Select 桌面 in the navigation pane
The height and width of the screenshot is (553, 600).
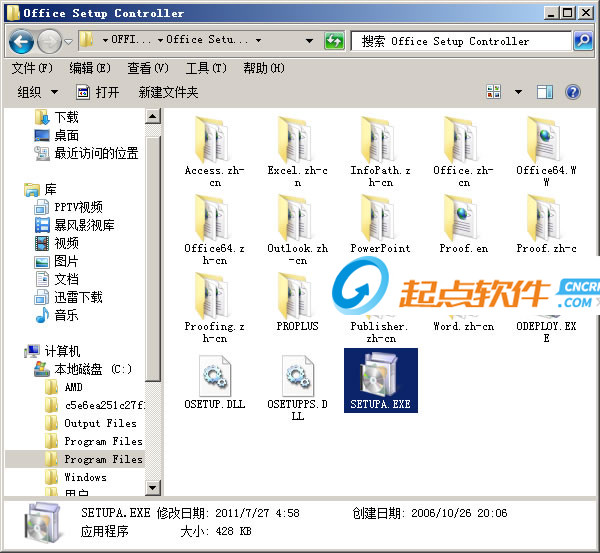click(57, 135)
